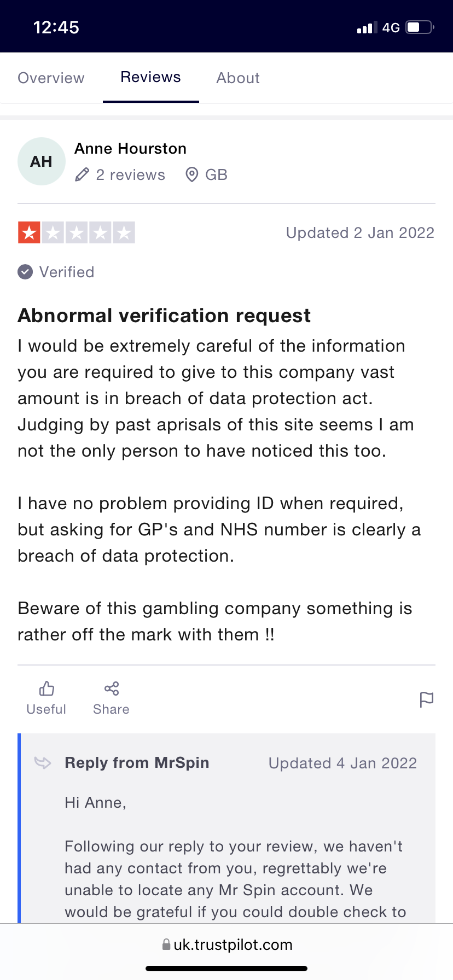Select the Reviews tab
The width and height of the screenshot is (453, 980).
[150, 77]
